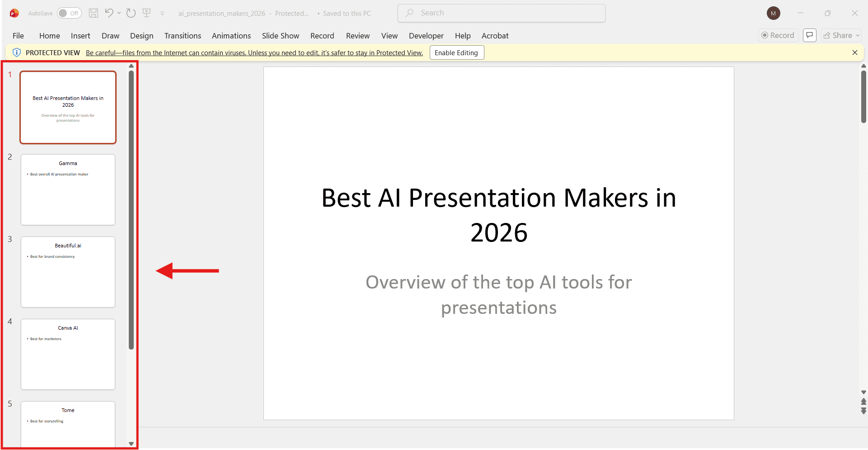Open the Review tab

click(358, 36)
